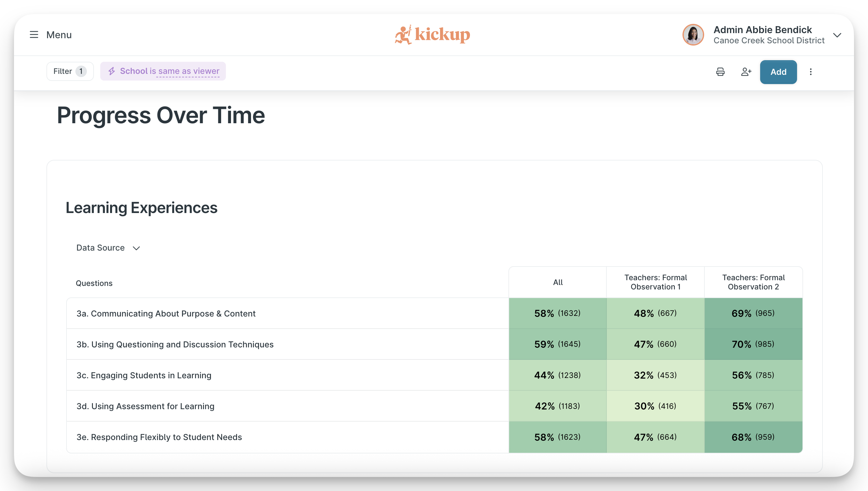Click Abbie Bendick's profile avatar
Image resolution: width=868 pixels, height=491 pixels.
click(x=693, y=35)
